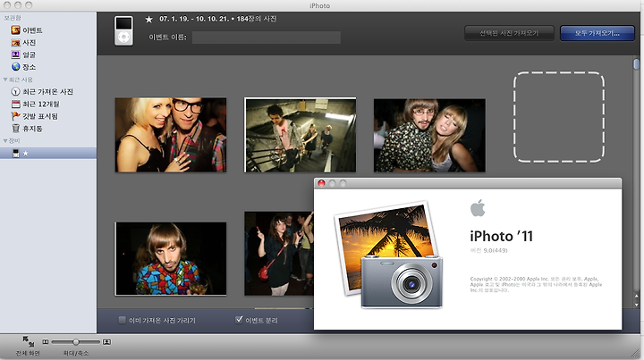Image resolution: width=644 pixels, height=360 pixels.
Task: Close the iPhoto '11 About window
Action: 321,183
